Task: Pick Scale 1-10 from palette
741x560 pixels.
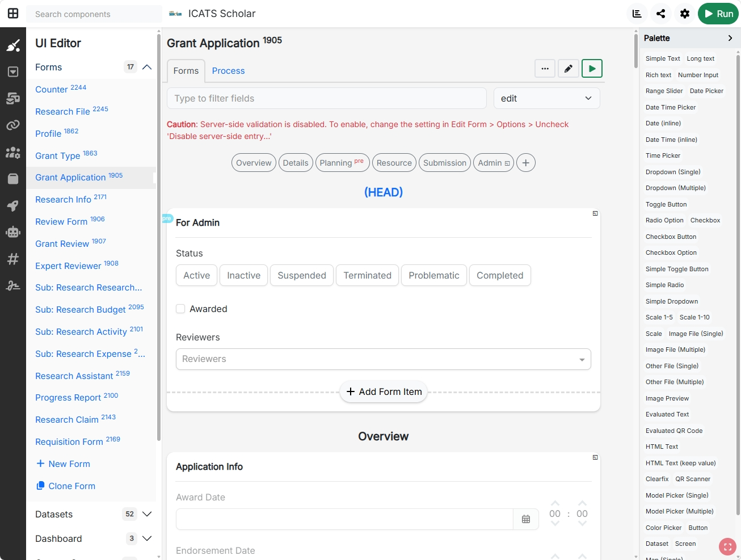Action: point(694,317)
